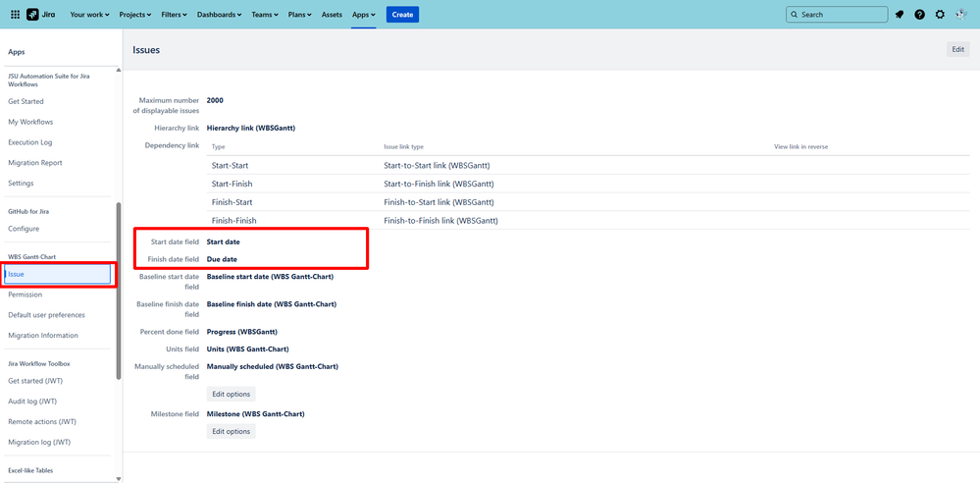
Task: Click the Jira logo
Action: 40,15
